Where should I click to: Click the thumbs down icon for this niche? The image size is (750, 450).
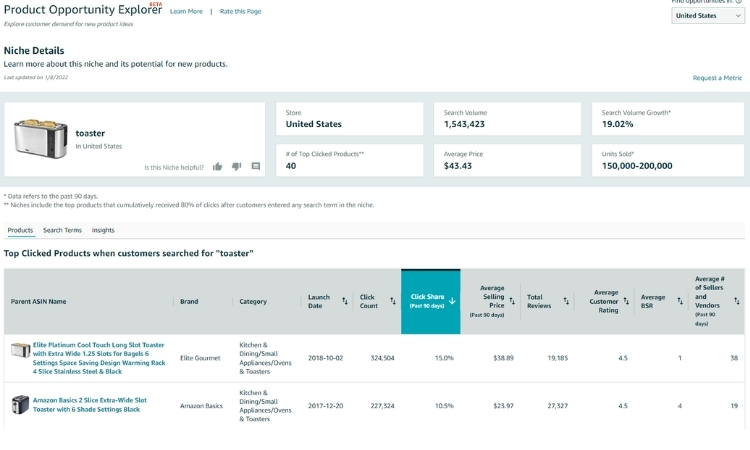[236, 166]
